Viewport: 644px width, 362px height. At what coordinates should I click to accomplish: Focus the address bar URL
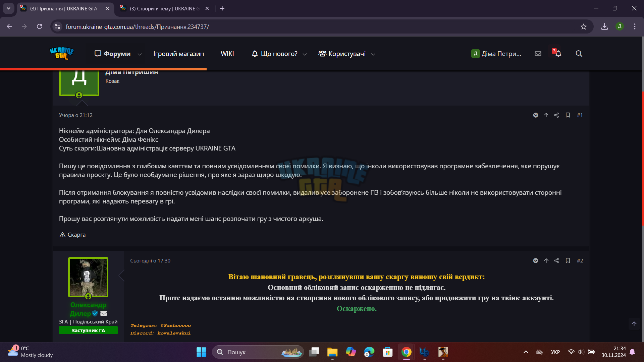138,26
